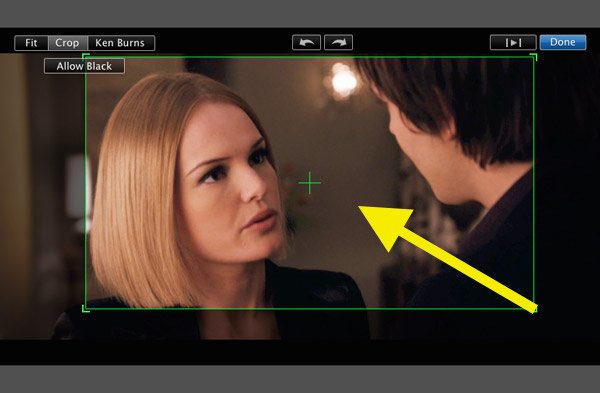Click the black letterbox bar below the video

300,352
